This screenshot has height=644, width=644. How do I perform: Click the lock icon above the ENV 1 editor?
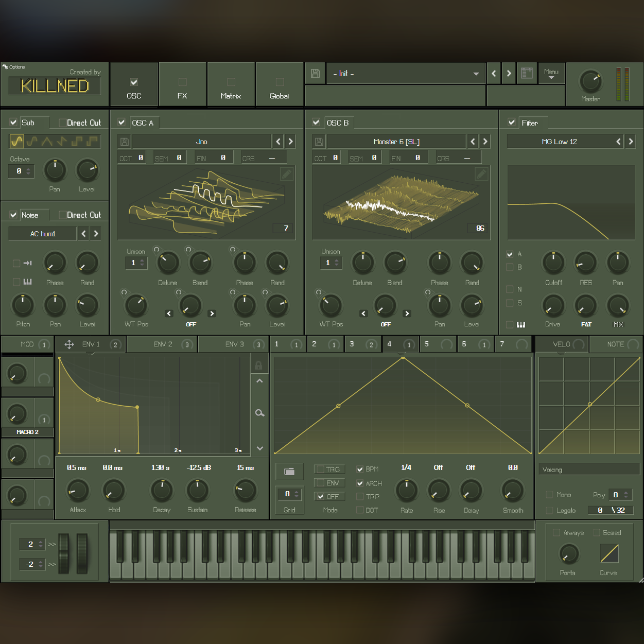coord(259,364)
